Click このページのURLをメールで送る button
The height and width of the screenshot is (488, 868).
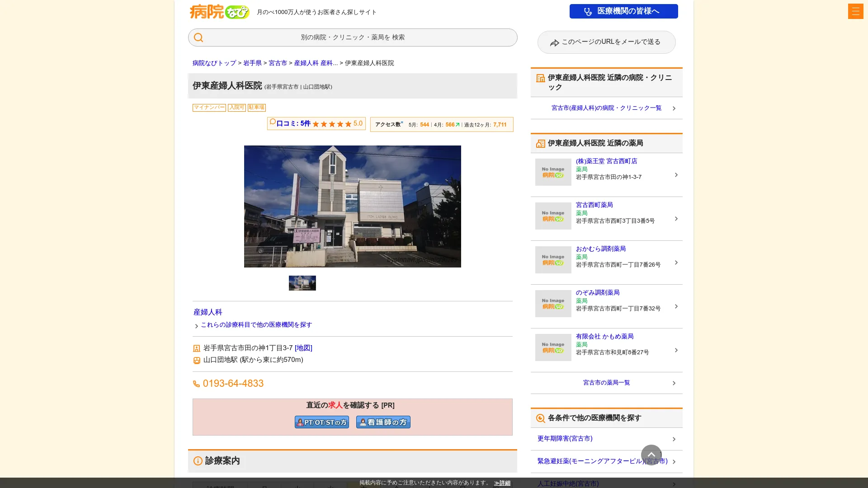click(x=606, y=42)
